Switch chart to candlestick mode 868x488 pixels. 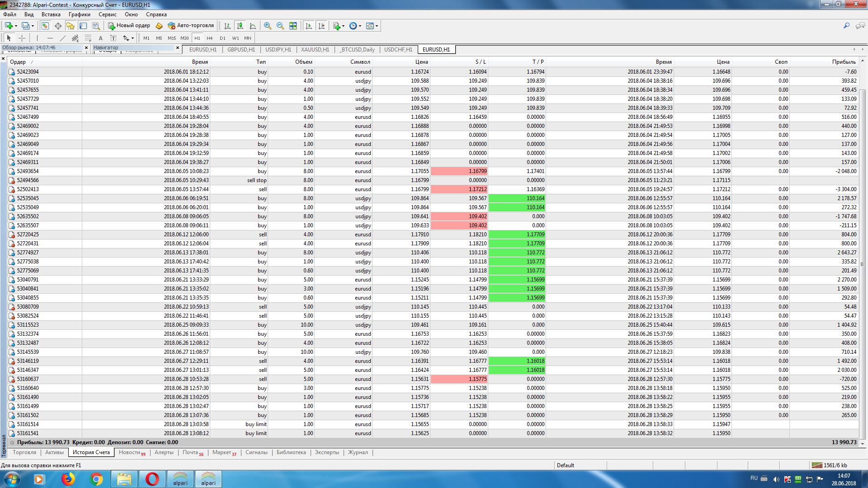[x=240, y=26]
